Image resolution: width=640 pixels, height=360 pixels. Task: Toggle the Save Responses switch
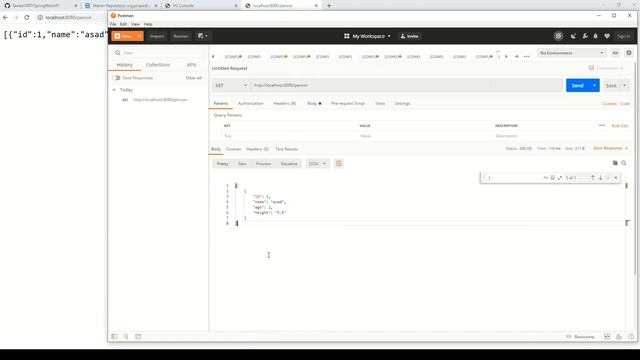click(116, 78)
